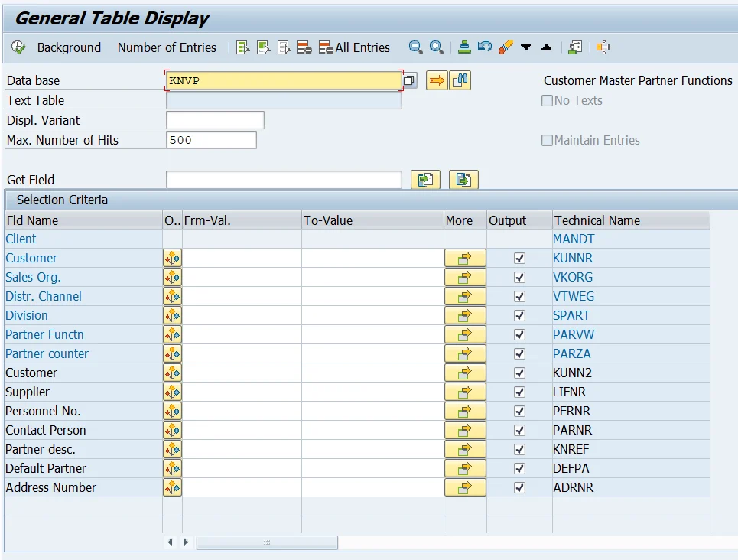Click the Background toolbar button
The image size is (738, 560).
point(69,47)
